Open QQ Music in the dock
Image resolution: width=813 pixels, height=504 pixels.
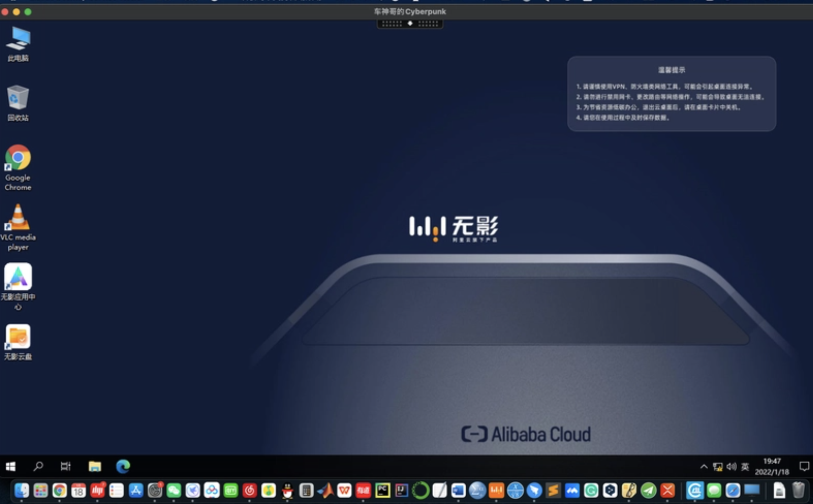[x=269, y=490]
